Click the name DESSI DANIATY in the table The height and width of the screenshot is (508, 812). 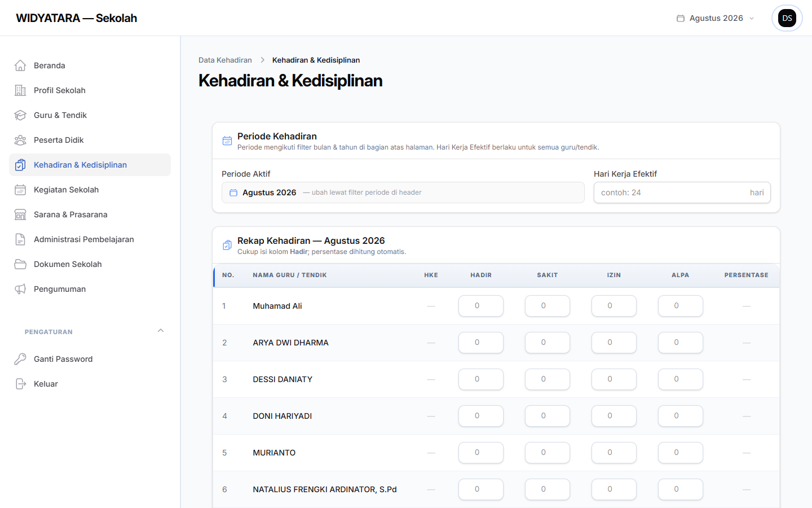(283, 379)
